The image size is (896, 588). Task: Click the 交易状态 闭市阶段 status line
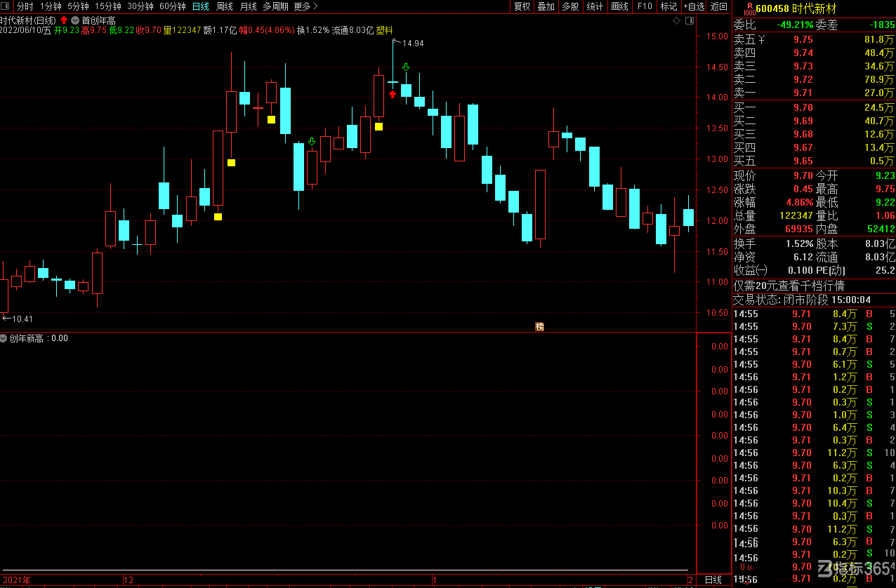coord(802,300)
